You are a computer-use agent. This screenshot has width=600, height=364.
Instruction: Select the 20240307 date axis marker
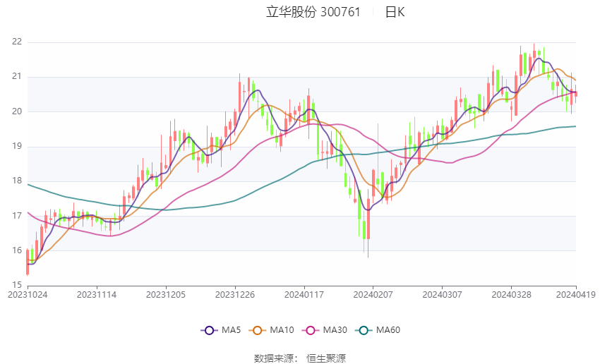442,295
